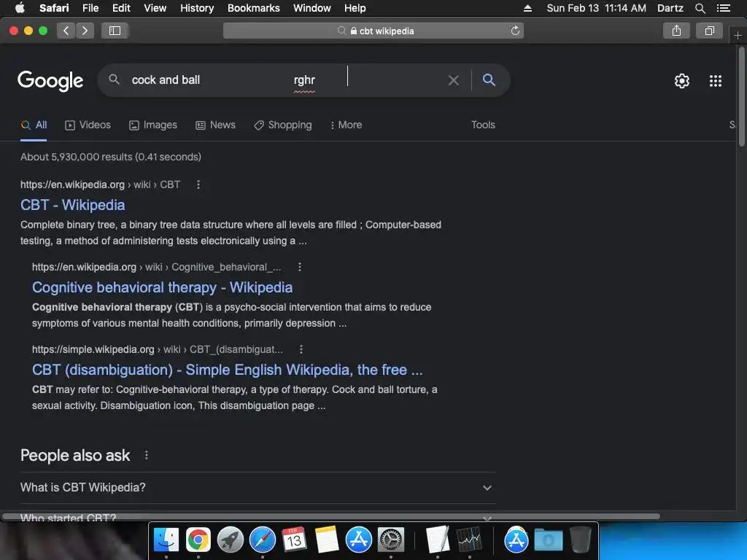Switch to the News tab

(215, 125)
